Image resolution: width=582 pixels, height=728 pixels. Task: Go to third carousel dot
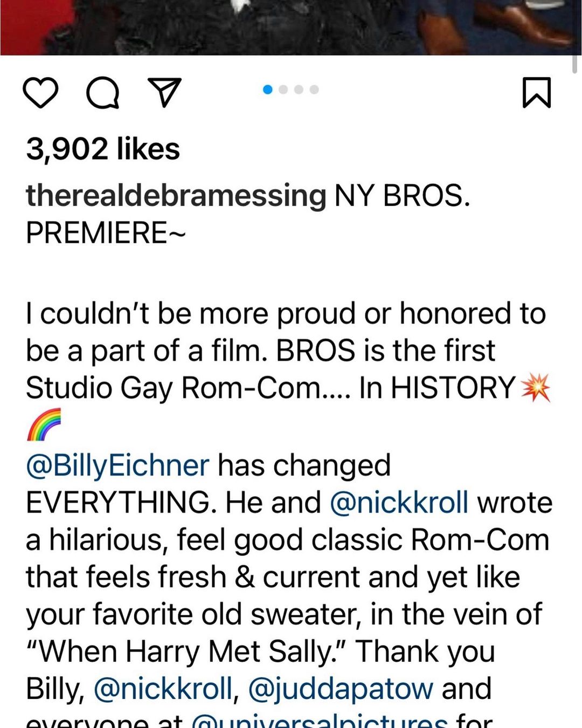(299, 90)
